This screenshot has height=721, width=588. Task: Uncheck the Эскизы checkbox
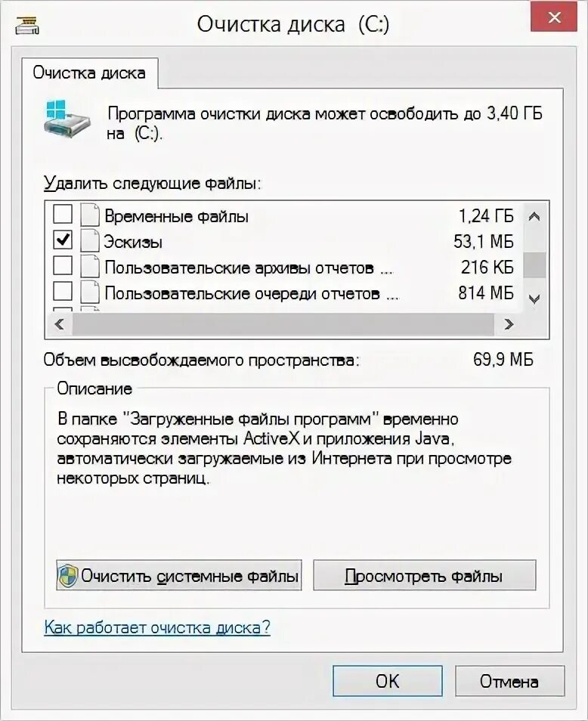(x=63, y=240)
